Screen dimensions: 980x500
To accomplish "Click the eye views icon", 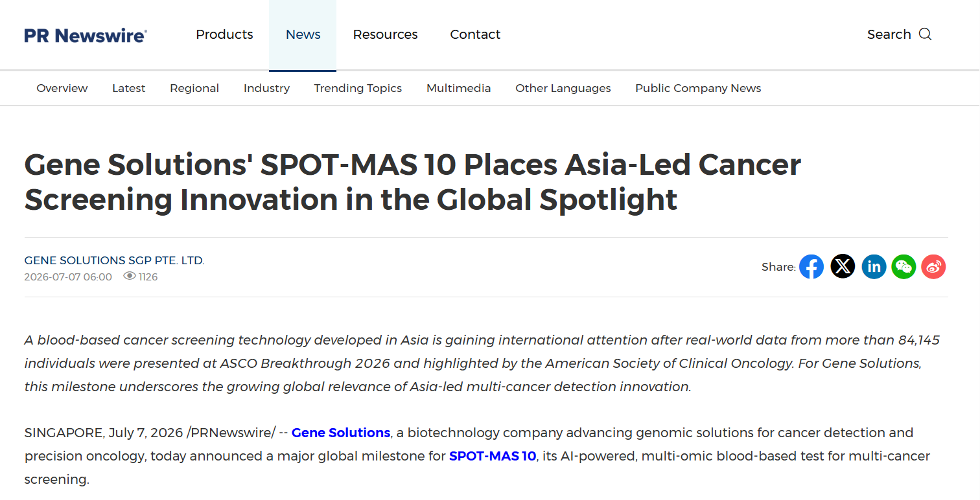I will pyautogui.click(x=130, y=277).
